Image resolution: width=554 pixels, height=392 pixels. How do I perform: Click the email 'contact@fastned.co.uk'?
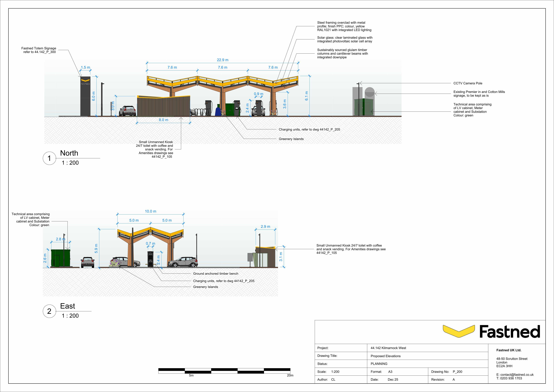tap(517, 375)
